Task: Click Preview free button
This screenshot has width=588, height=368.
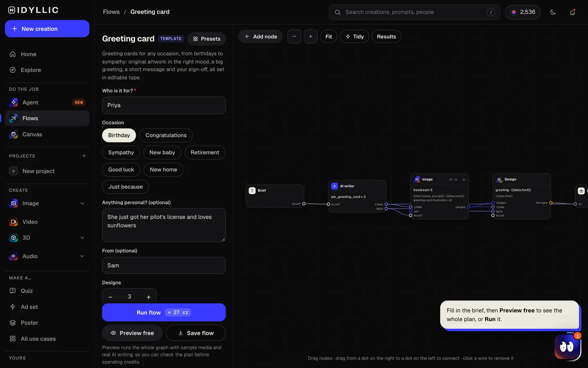Action: [x=132, y=333]
